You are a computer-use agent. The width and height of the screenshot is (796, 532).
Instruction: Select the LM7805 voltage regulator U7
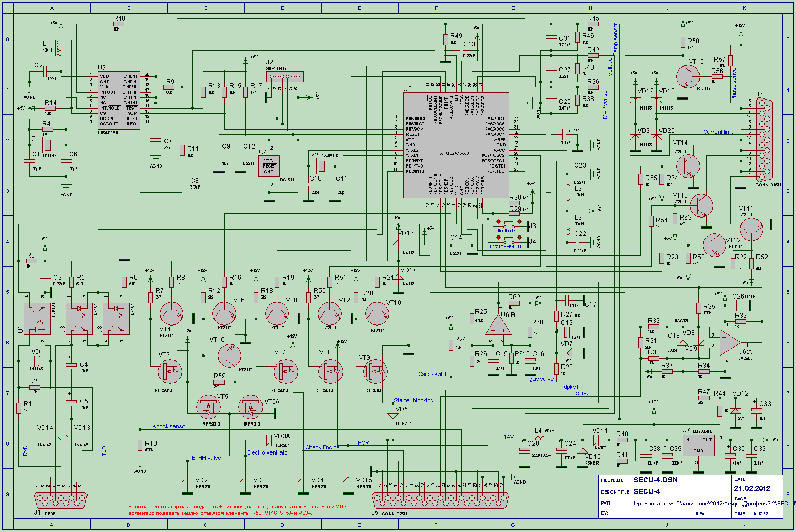pos(698,446)
